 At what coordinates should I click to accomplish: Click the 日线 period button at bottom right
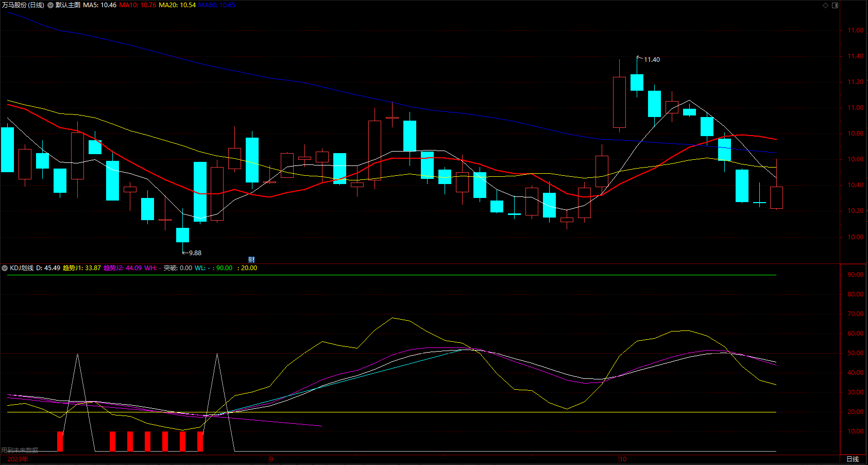pos(853,459)
